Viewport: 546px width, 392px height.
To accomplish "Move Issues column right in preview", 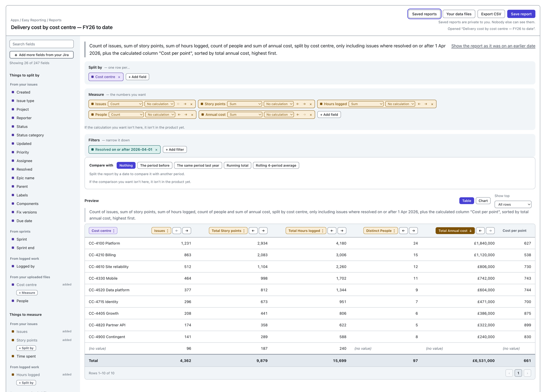I will click(187, 231).
